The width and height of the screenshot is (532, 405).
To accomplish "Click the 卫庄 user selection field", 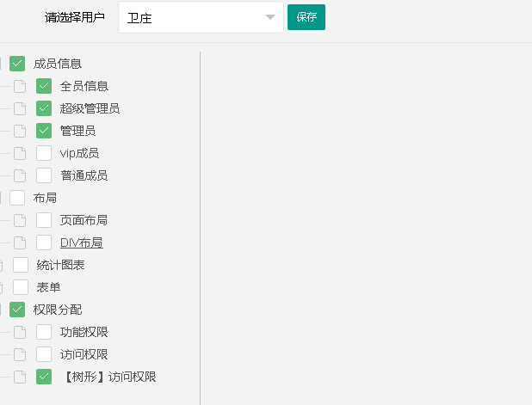I will tap(189, 17).
